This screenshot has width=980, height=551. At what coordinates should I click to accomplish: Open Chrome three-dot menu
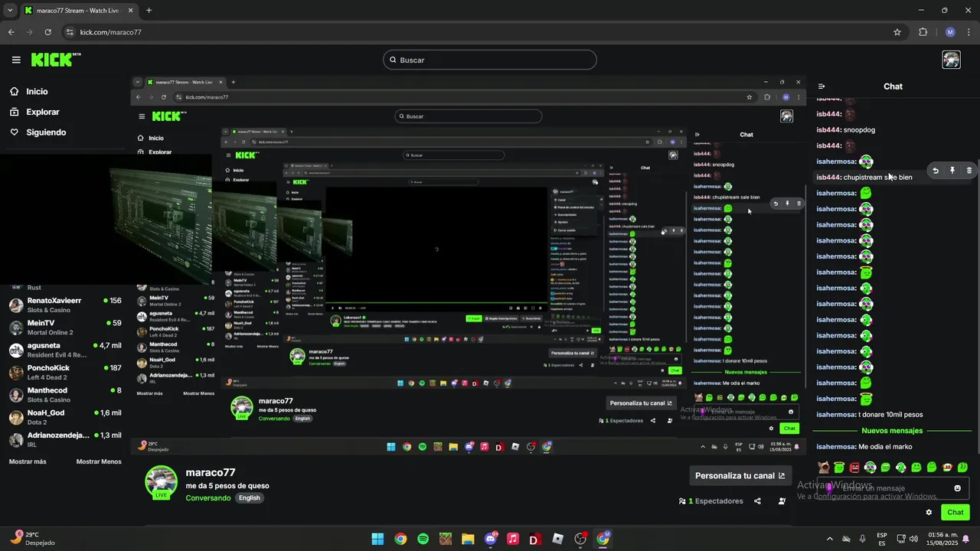pyautogui.click(x=969, y=32)
